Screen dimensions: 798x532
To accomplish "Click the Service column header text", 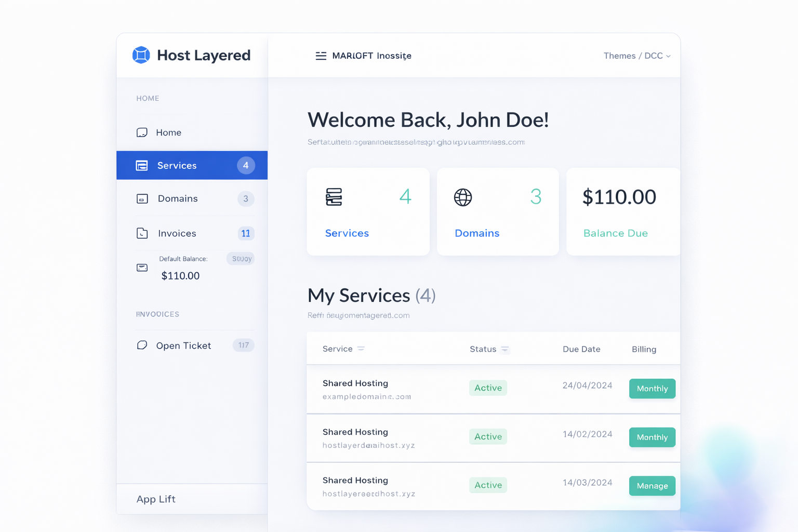I will click(x=338, y=349).
